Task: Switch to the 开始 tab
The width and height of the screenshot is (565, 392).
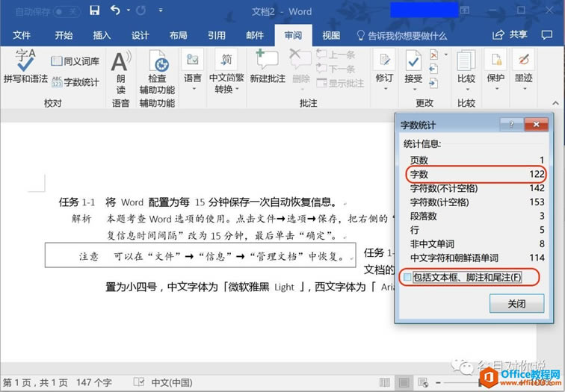Action: click(64, 35)
